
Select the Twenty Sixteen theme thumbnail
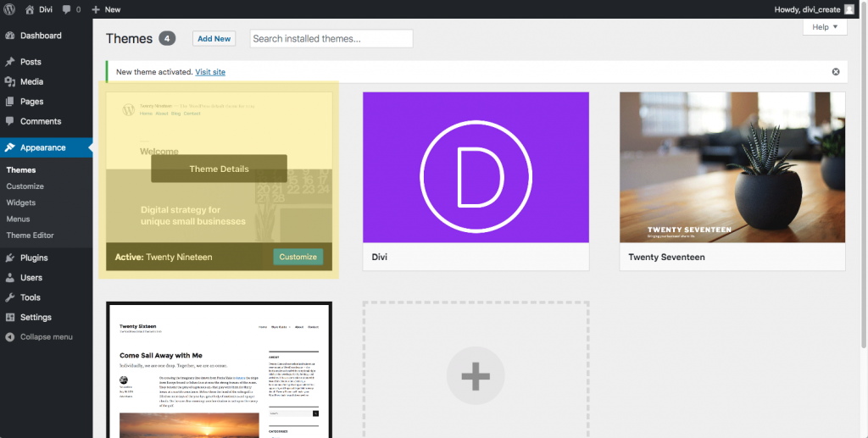[220, 370]
